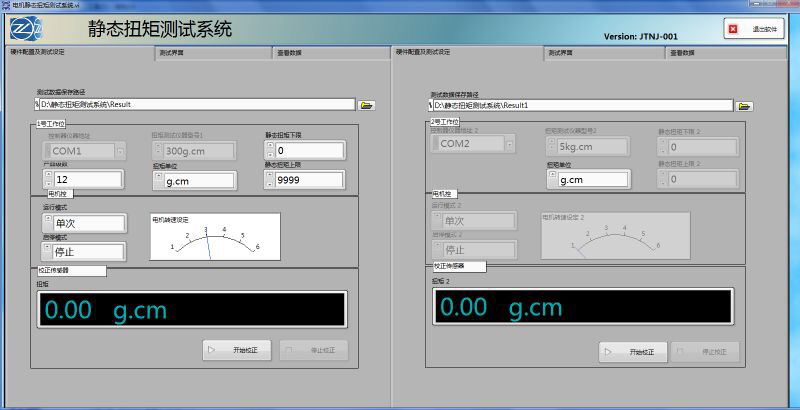Toggle station 1 运行模式 单次 selector

[47, 222]
